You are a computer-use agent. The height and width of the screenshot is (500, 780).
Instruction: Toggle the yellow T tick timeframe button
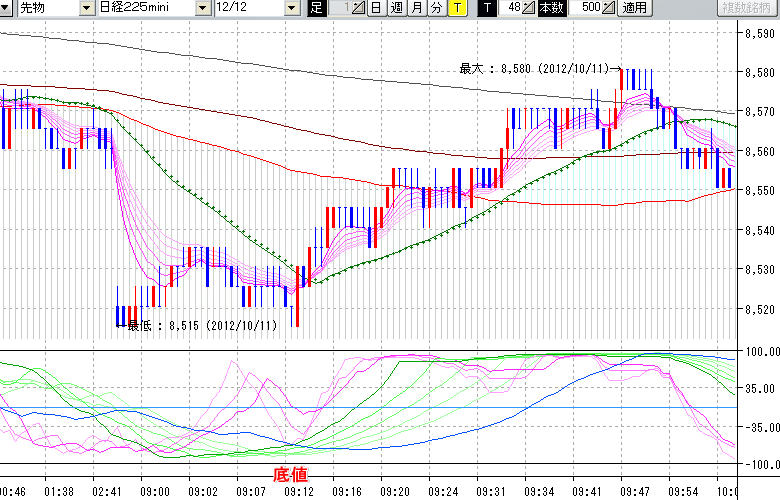tap(457, 8)
